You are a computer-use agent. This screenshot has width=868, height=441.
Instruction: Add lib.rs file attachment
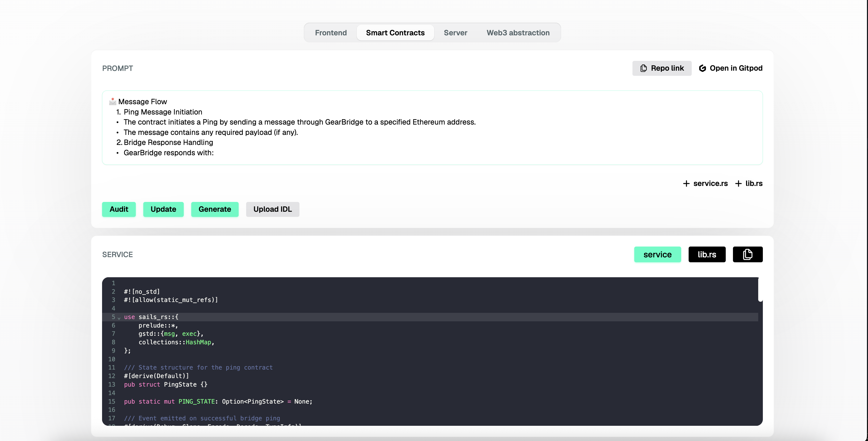pos(749,183)
